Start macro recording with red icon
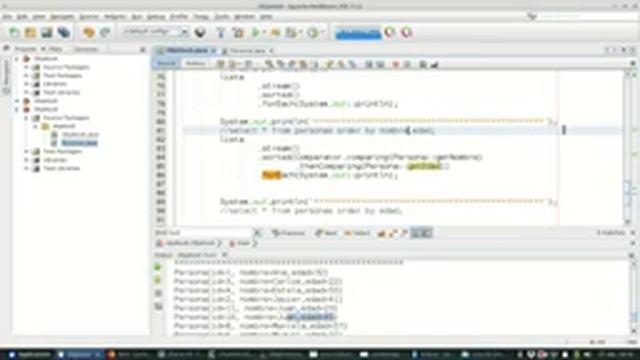 pos(395,64)
